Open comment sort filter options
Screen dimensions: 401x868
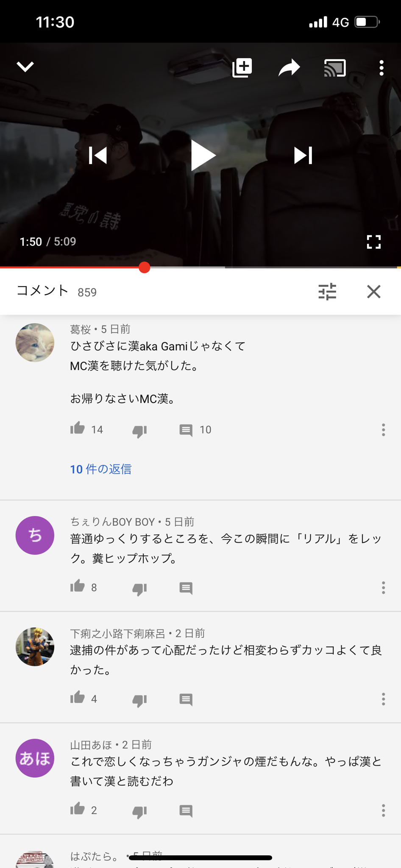coord(327,292)
